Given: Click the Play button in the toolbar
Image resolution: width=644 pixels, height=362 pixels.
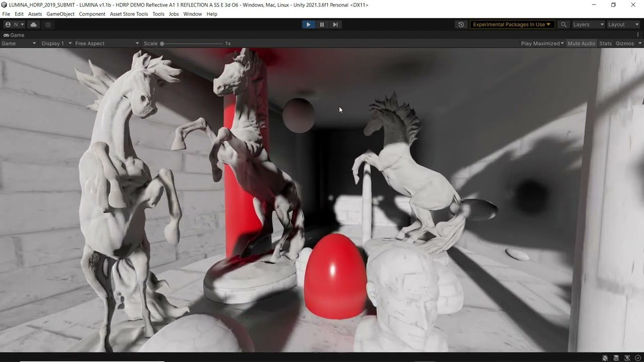Looking at the screenshot, I should tap(308, 25).
